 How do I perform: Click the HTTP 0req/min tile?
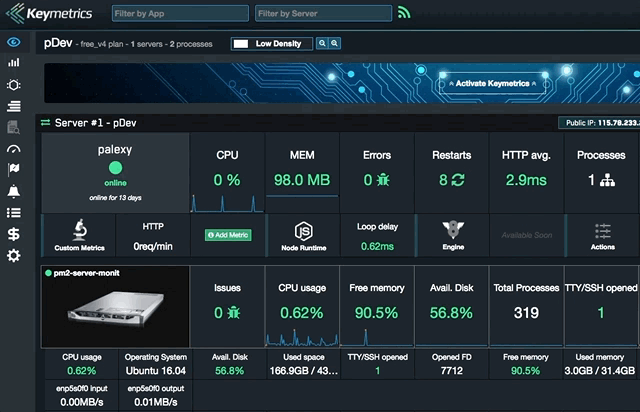click(x=153, y=235)
